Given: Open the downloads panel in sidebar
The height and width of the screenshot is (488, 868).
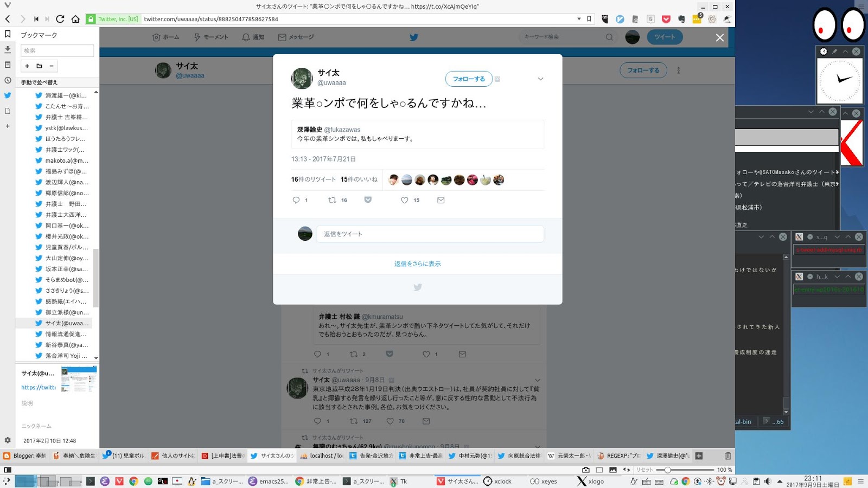Looking at the screenshot, I should click(x=8, y=49).
